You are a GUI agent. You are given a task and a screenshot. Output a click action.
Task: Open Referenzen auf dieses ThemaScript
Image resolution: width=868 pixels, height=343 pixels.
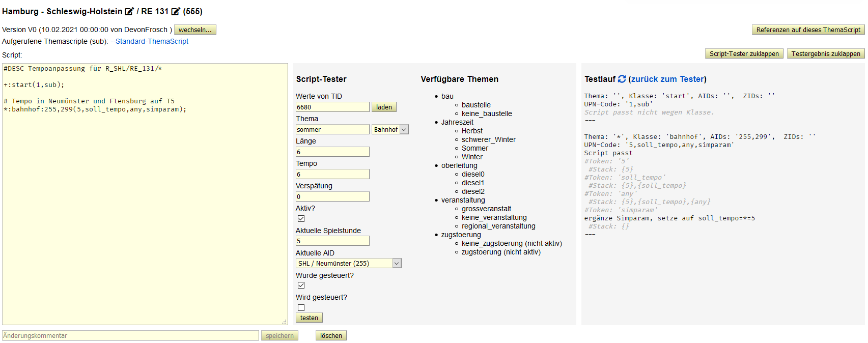coord(808,30)
